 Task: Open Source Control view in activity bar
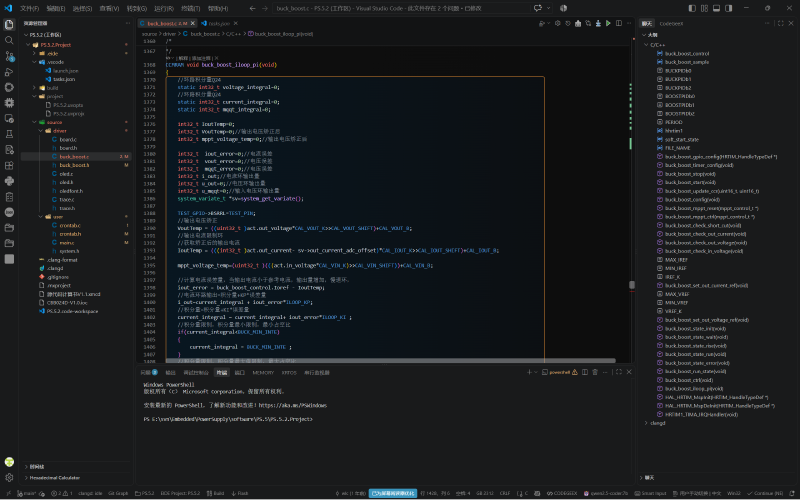tap(9, 56)
